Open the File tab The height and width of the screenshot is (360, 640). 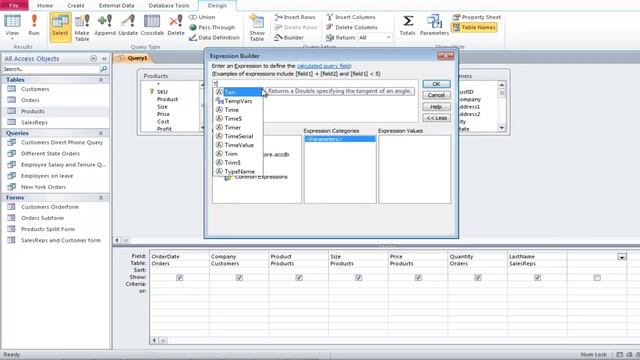14,5
